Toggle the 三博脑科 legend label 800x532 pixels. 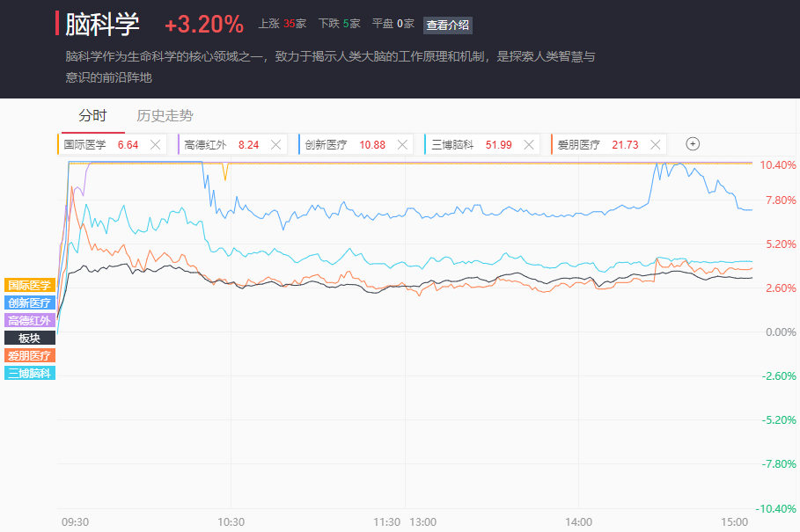tap(30, 373)
